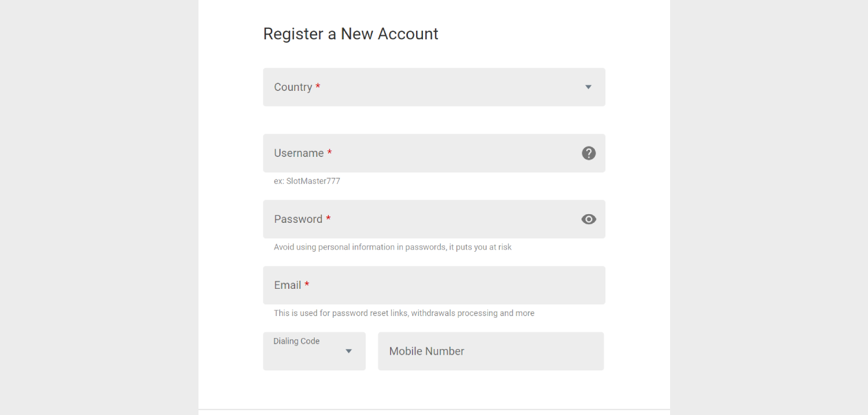Expand the Country dropdown arrow
Viewport: 868px width, 415px height.
point(588,87)
